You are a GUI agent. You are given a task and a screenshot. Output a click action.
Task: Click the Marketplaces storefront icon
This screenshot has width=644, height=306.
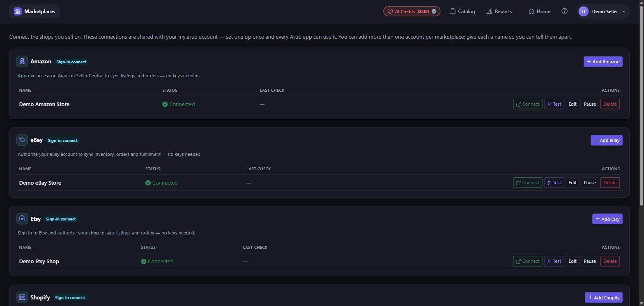18,12
